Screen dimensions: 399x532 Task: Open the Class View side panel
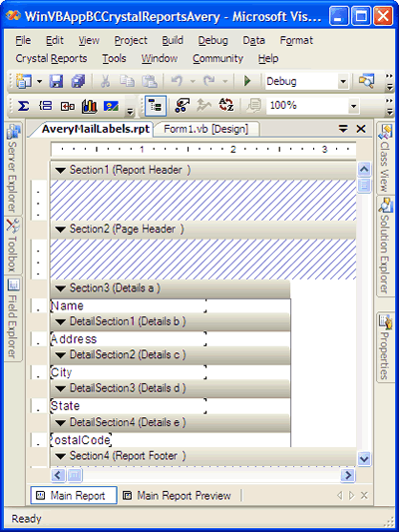pos(385,159)
